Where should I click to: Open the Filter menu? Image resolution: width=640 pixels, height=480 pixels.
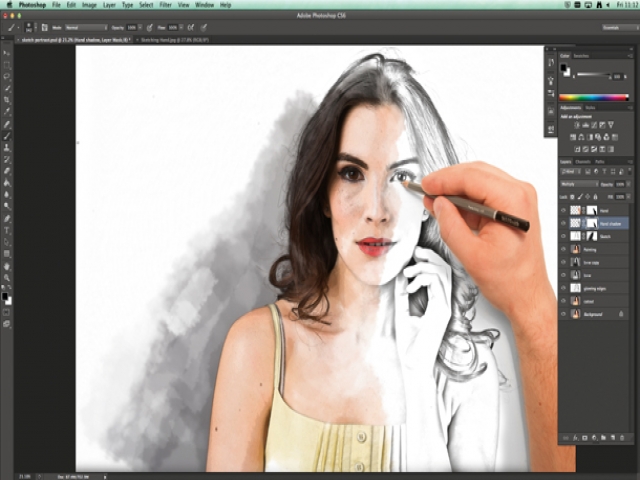(x=165, y=5)
